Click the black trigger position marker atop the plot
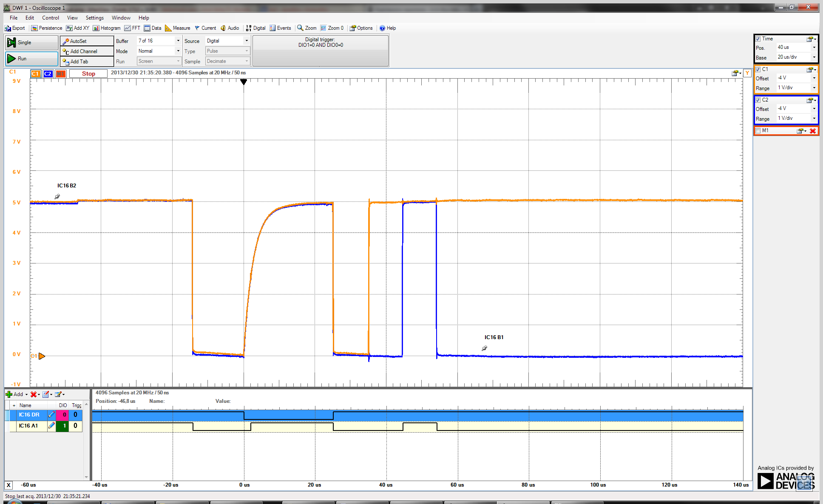This screenshot has width=823, height=504. 244,82
